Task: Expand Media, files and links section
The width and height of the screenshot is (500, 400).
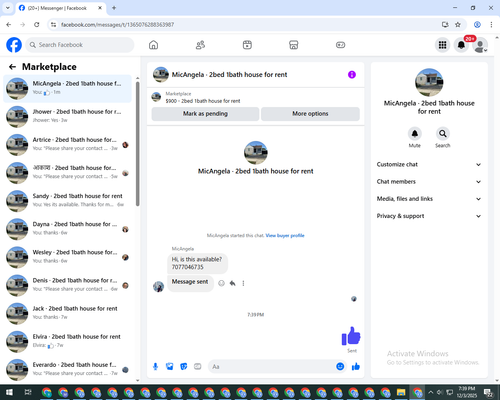Action: [x=429, y=199]
